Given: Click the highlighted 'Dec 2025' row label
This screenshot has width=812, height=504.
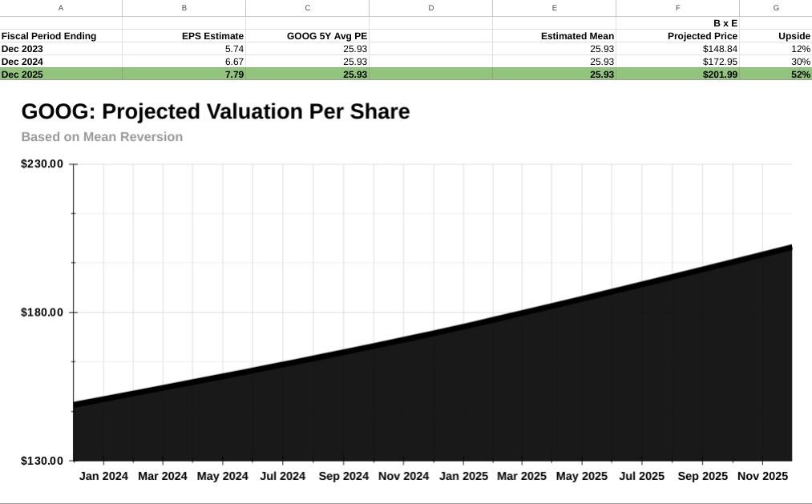Looking at the screenshot, I should (x=22, y=75).
